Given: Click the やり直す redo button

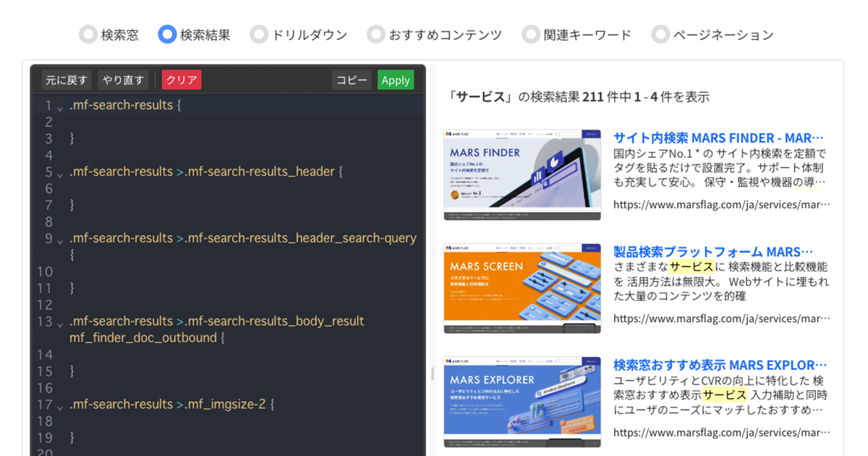Looking at the screenshot, I should 123,80.
